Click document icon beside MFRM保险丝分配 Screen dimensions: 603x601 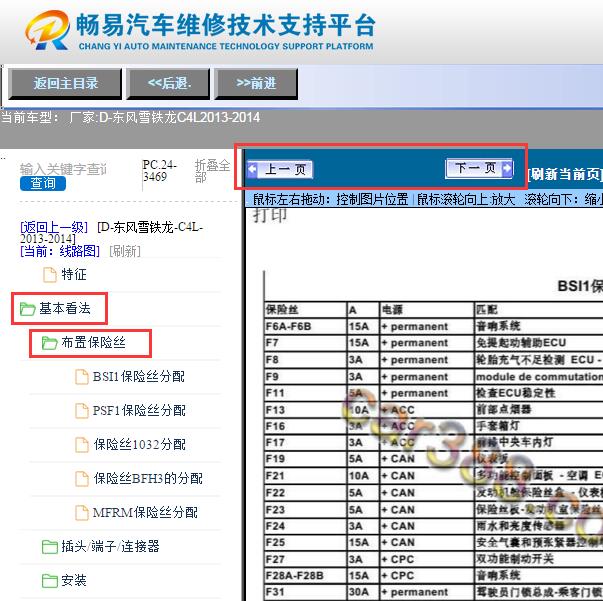coord(82,513)
